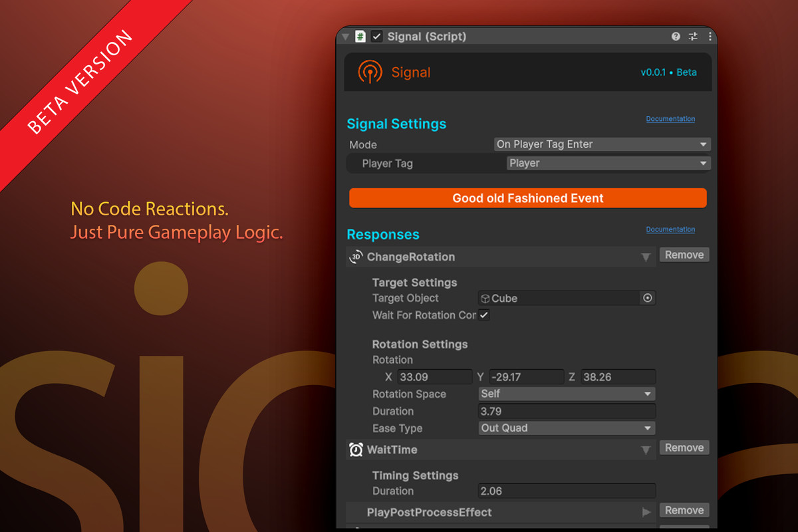Screen dimensions: 798x532
Task: Open the object picker for Target Object
Action: [648, 298]
